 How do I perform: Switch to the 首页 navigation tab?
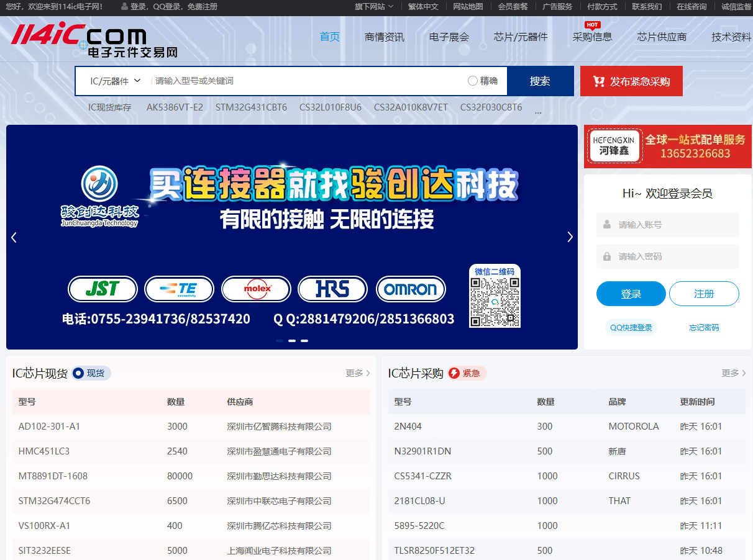coord(329,37)
